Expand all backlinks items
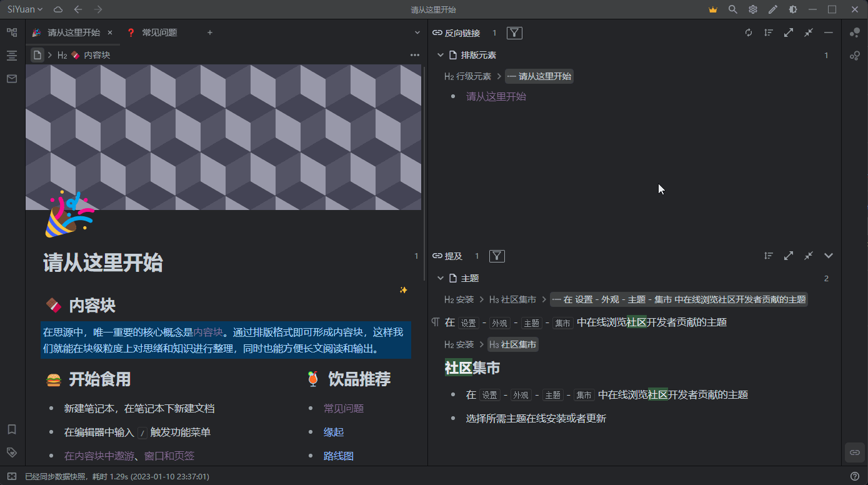Image resolution: width=868 pixels, height=485 pixels. point(789,32)
